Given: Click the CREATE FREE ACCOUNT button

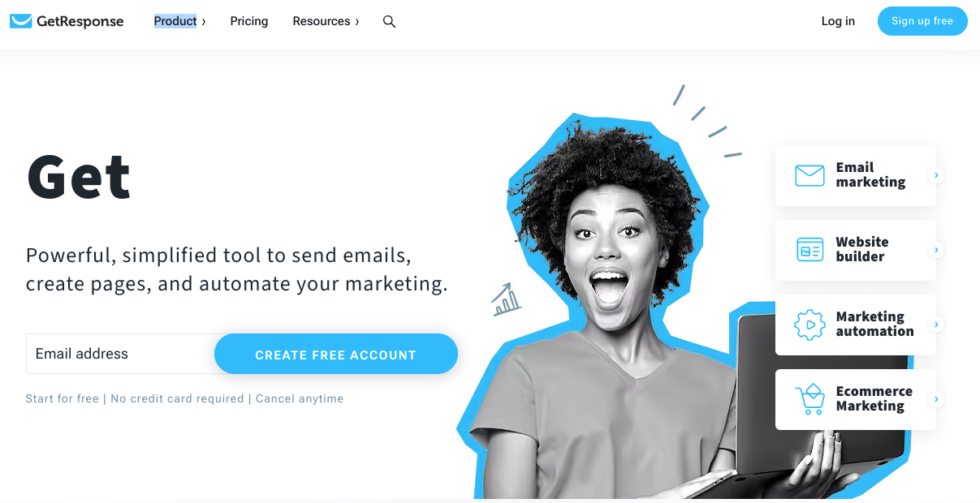Looking at the screenshot, I should pyautogui.click(x=336, y=354).
